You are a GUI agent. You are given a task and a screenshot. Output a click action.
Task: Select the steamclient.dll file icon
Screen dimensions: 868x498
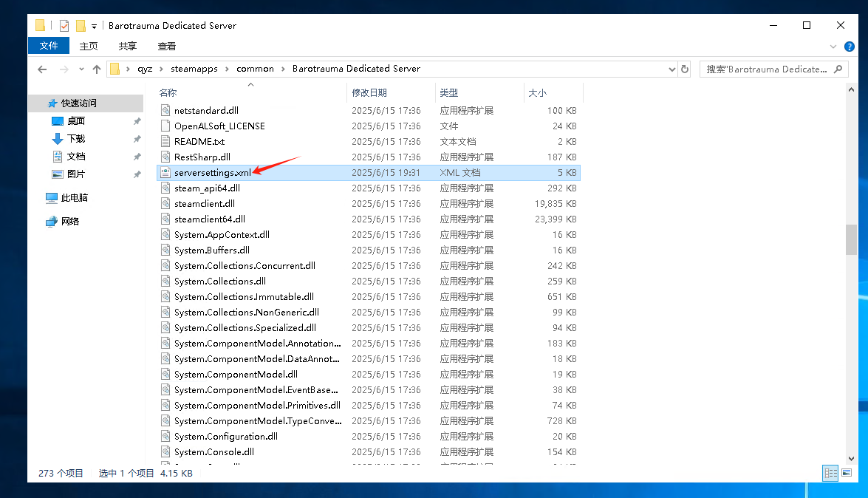pos(165,203)
